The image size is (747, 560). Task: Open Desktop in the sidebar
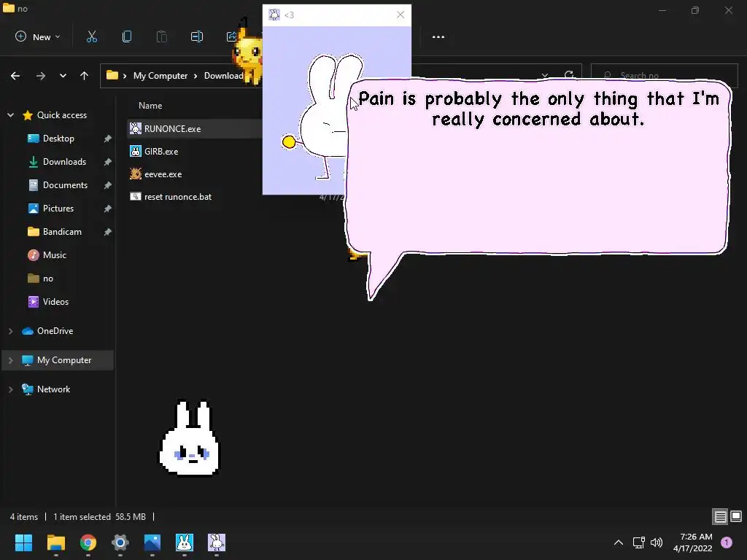(58, 139)
